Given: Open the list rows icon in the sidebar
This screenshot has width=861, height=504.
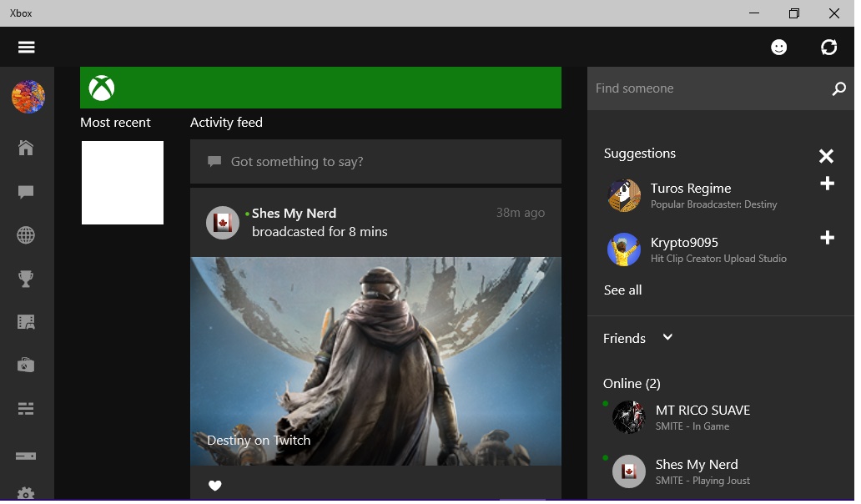Looking at the screenshot, I should [x=26, y=409].
